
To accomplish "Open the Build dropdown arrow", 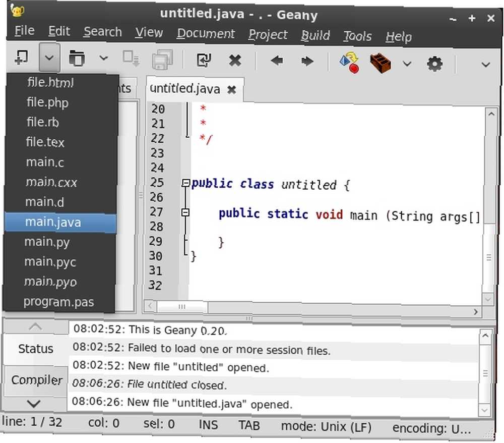I will 407,64.
